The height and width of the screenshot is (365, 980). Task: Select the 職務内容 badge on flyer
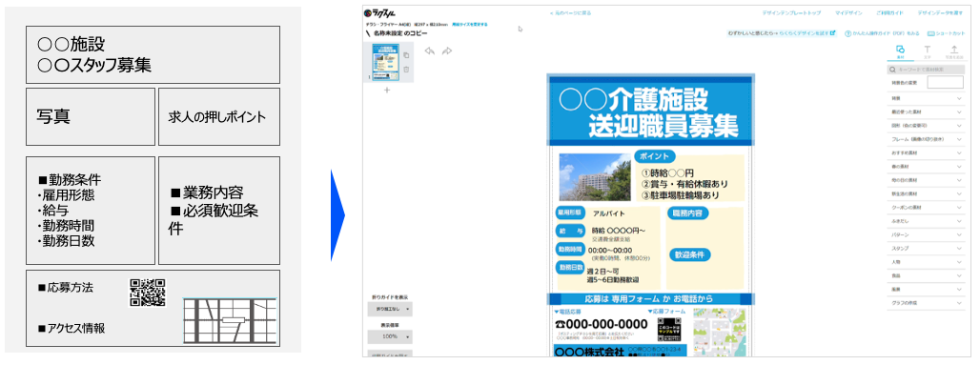[688, 213]
